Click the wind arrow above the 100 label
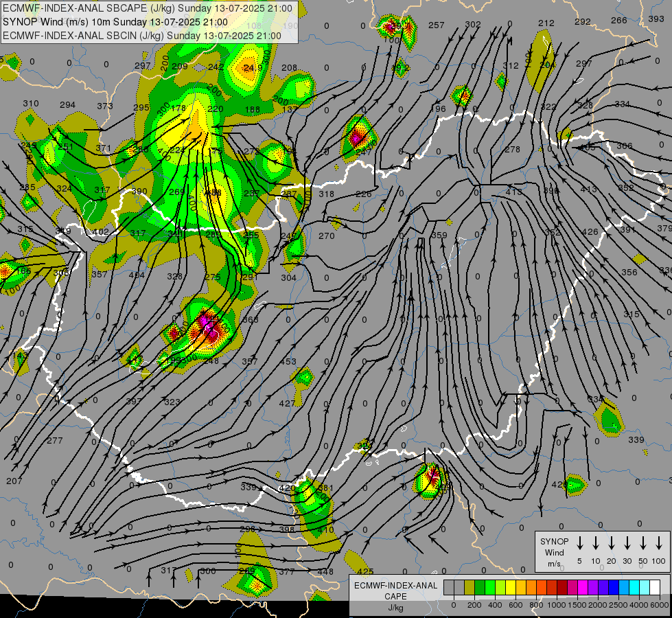672x618 pixels. [659, 543]
